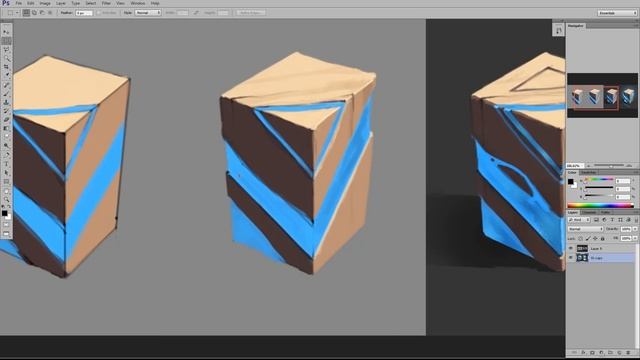The width and height of the screenshot is (640, 360).
Task: Click the Intersect with Selection icon
Action: click(x=50, y=13)
